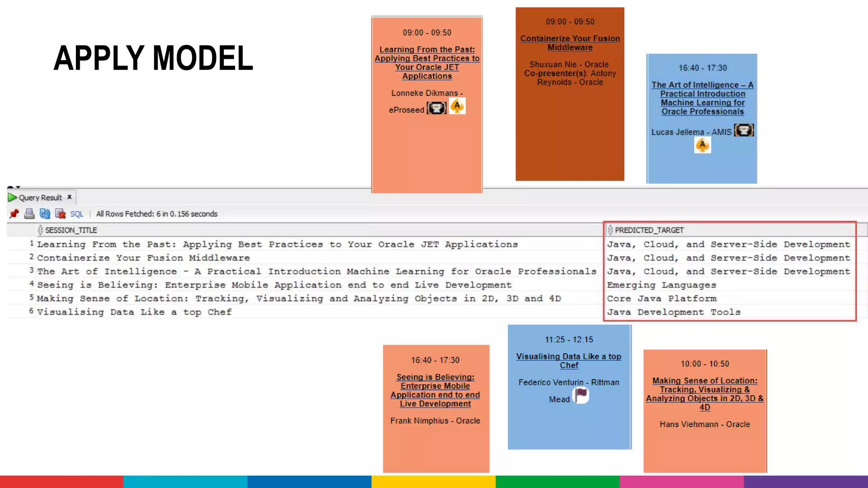The height and width of the screenshot is (488, 868).
Task: Click the printer icon in results toolbar
Action: pyautogui.click(x=29, y=214)
